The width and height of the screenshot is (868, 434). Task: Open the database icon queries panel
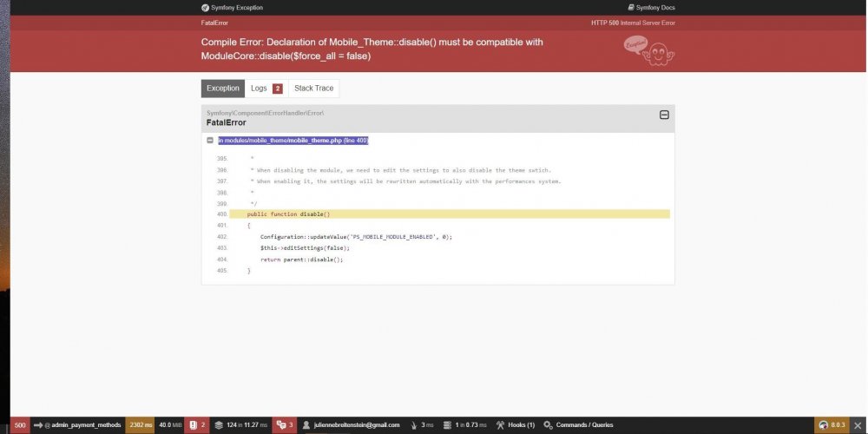click(447, 425)
